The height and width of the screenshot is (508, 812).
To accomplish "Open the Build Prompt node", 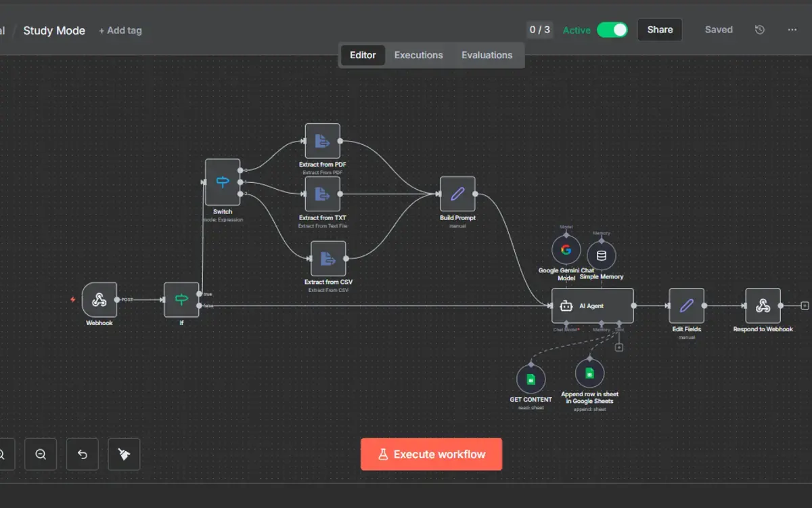I will tap(457, 194).
